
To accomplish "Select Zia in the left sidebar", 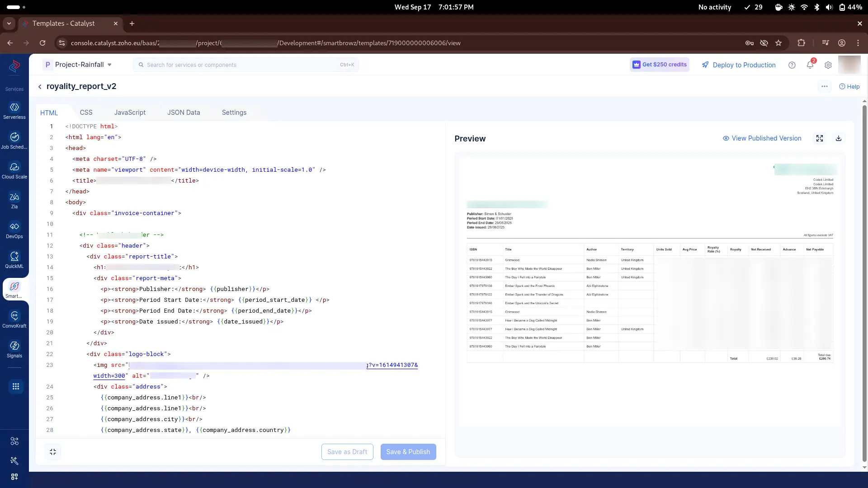I will (14, 199).
